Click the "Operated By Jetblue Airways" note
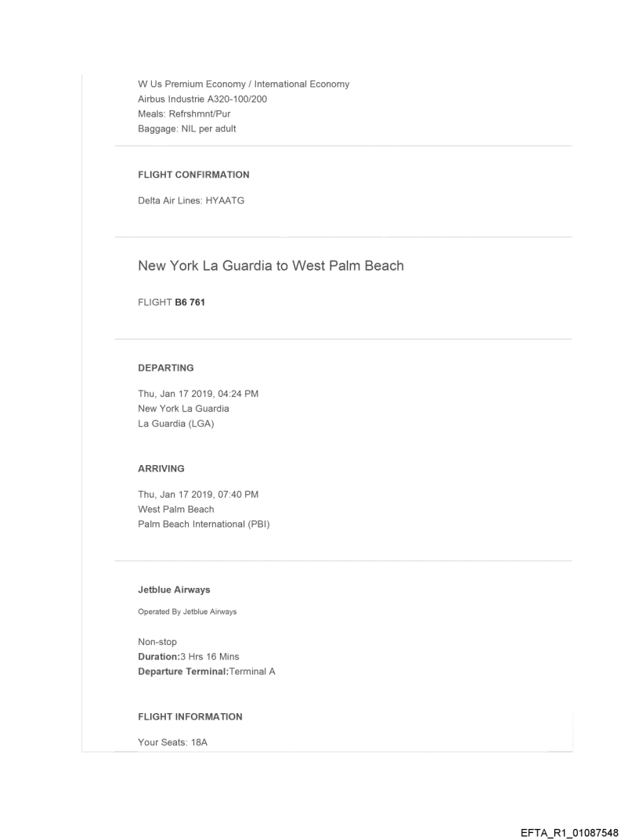Viewport: 639px width, 840px height. [x=187, y=611]
